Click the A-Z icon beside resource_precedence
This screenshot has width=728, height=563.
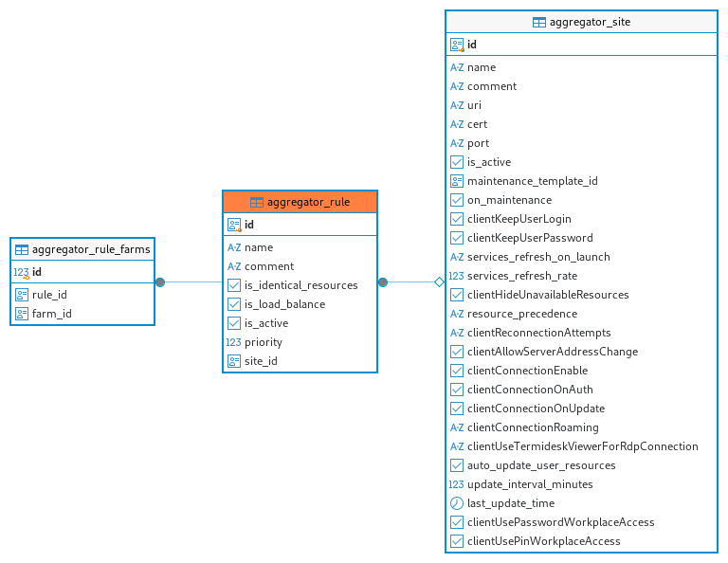(457, 314)
